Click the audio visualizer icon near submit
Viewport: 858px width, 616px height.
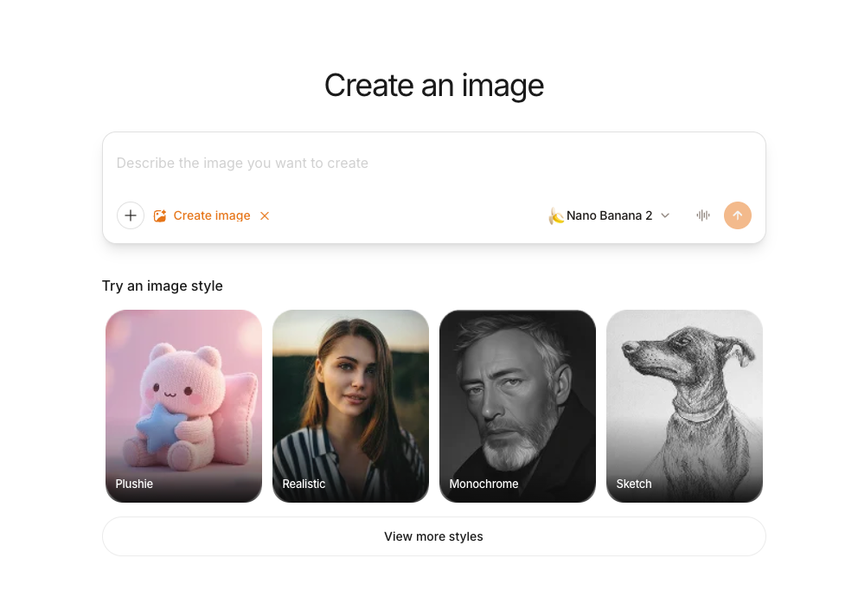coord(702,215)
